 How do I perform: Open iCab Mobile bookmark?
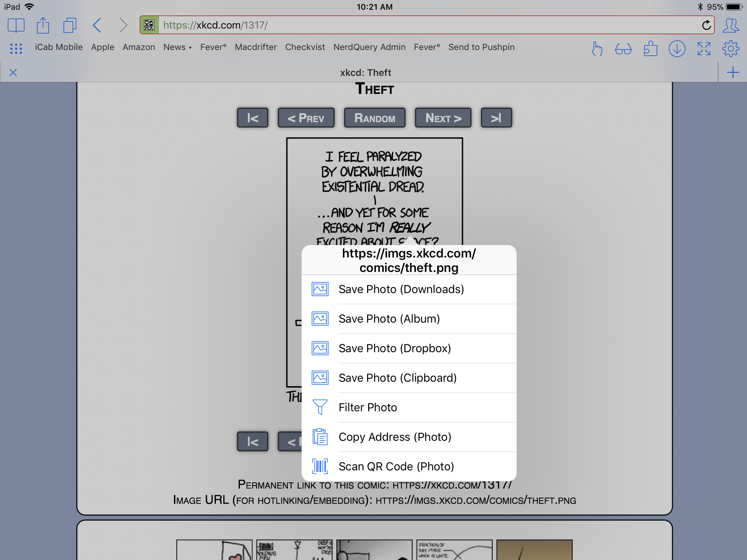59,47
